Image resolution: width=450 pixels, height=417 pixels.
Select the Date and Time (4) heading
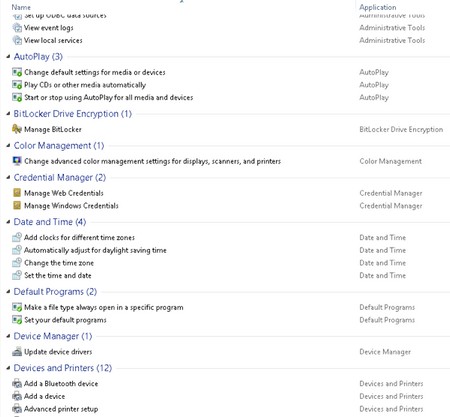(50, 222)
